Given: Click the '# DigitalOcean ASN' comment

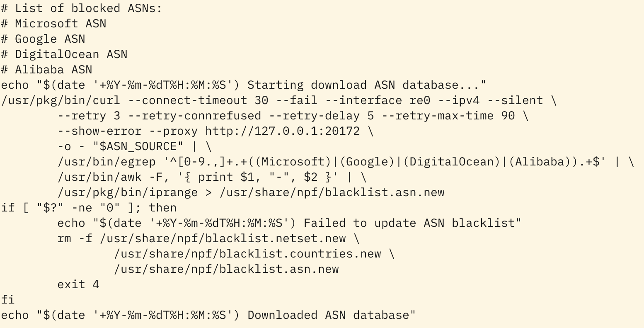Looking at the screenshot, I should click(x=64, y=54).
